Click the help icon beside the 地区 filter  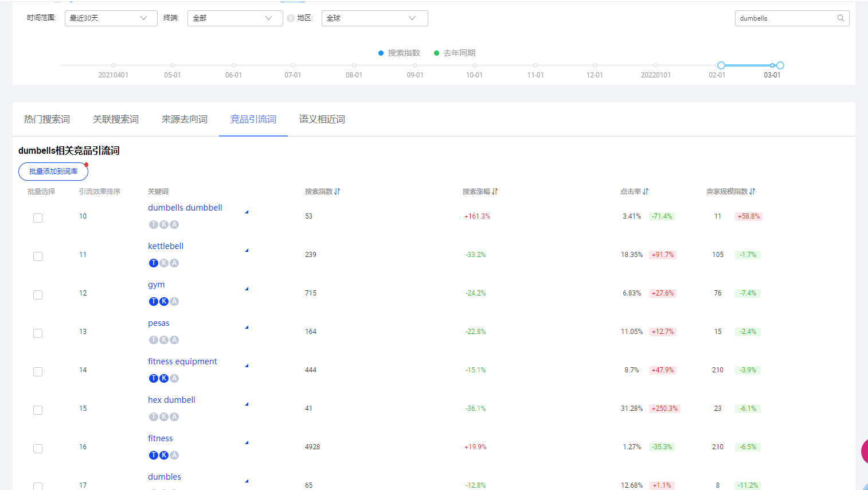[291, 18]
